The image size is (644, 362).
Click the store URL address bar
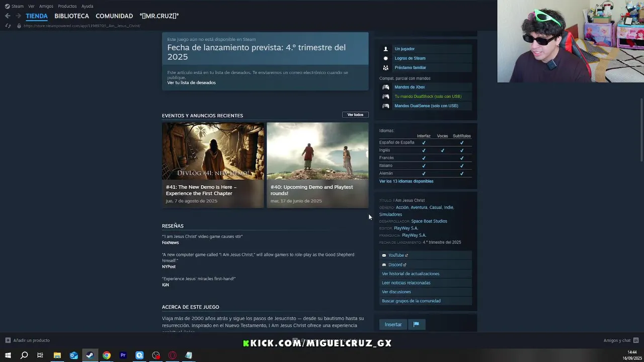point(82,26)
